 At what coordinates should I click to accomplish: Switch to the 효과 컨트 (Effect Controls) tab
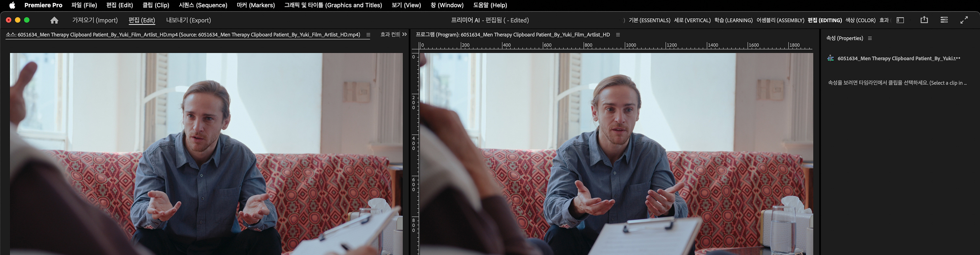(390, 35)
